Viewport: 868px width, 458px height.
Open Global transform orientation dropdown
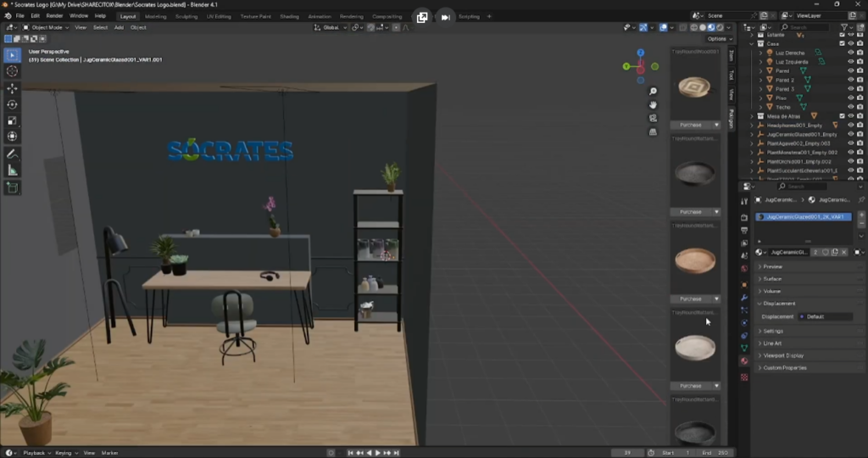tap(331, 27)
